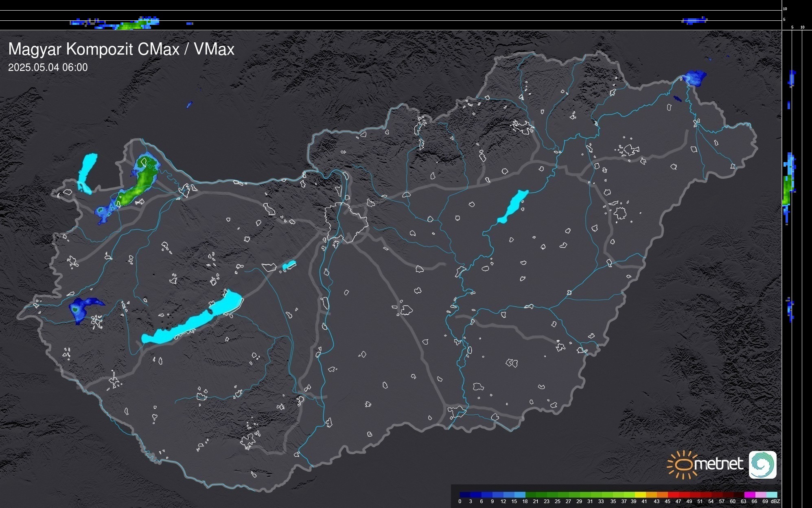Select the yellow 39 dBZ color swatch

640,495
